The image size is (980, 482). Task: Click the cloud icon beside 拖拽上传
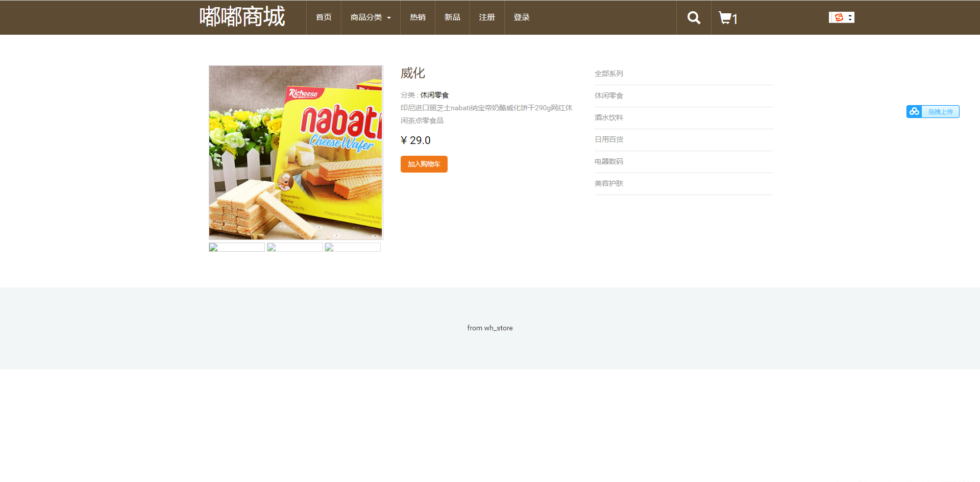914,111
